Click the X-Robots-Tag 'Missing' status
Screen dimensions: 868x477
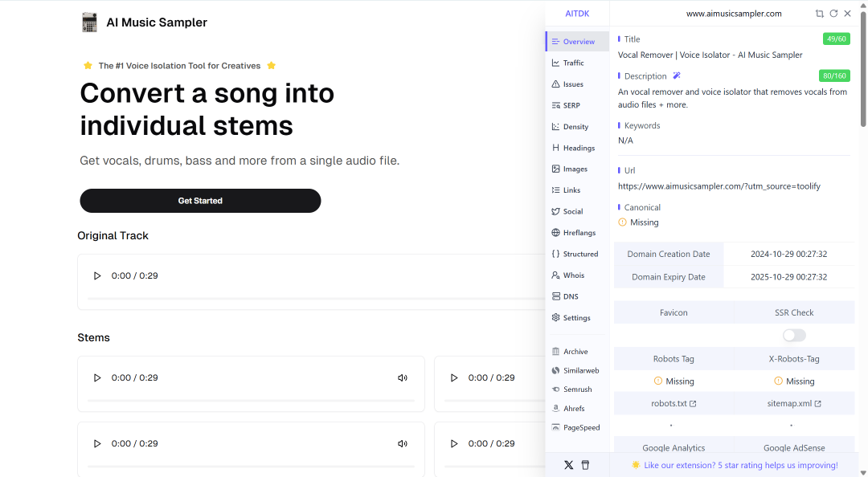point(794,381)
